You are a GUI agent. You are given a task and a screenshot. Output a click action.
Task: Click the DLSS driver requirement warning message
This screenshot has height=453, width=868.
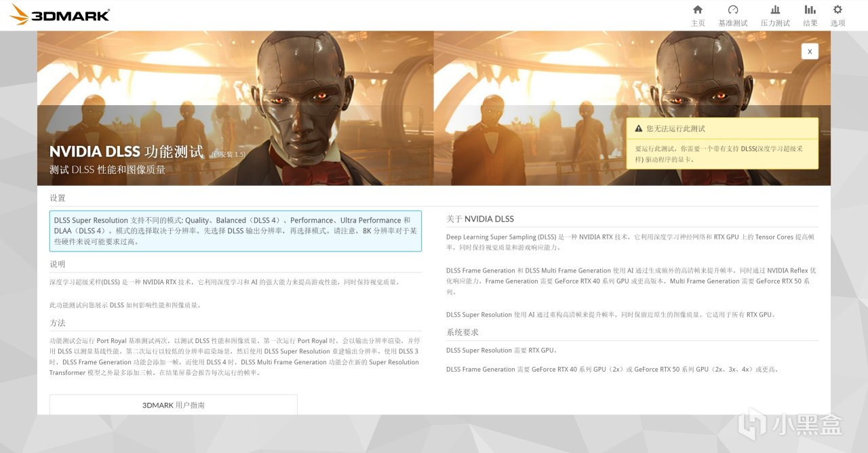[x=723, y=154]
